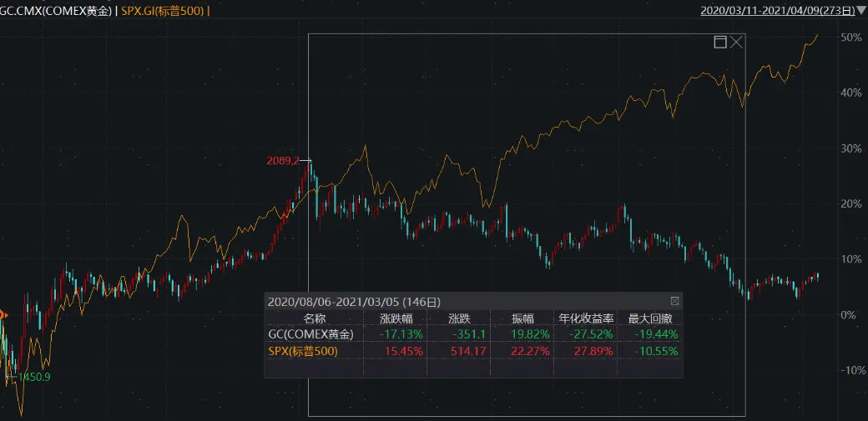
Task: Select SPX.GI(标普500) legend label
Action: click(162, 10)
